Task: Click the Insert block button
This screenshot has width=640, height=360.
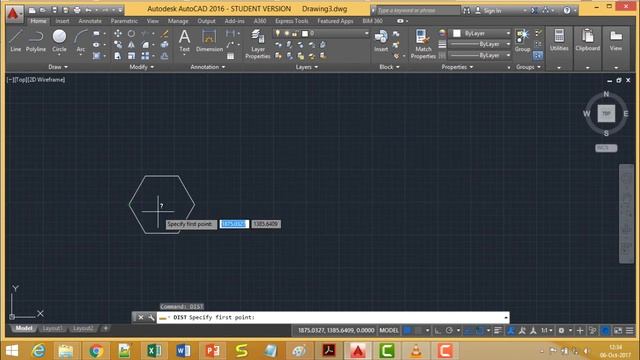Action: [381, 41]
